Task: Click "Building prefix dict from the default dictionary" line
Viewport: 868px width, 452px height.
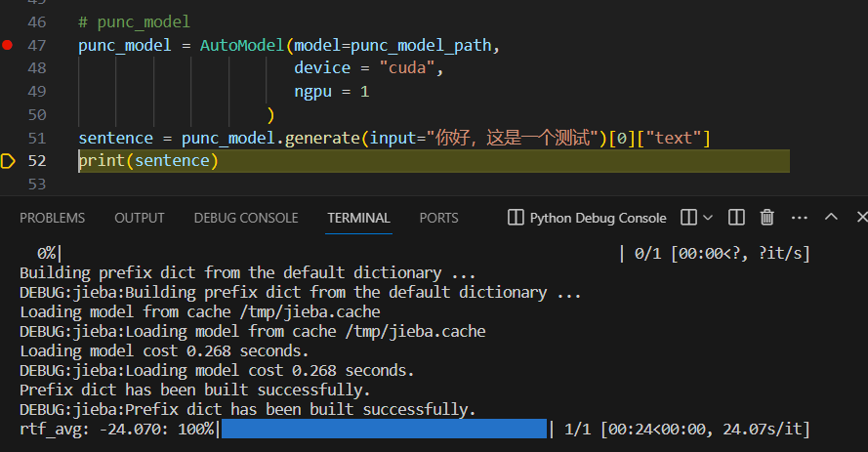Action: point(247,273)
